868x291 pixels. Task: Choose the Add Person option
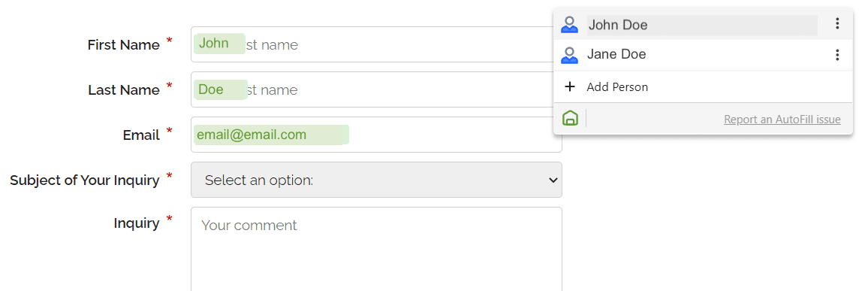[703, 87]
